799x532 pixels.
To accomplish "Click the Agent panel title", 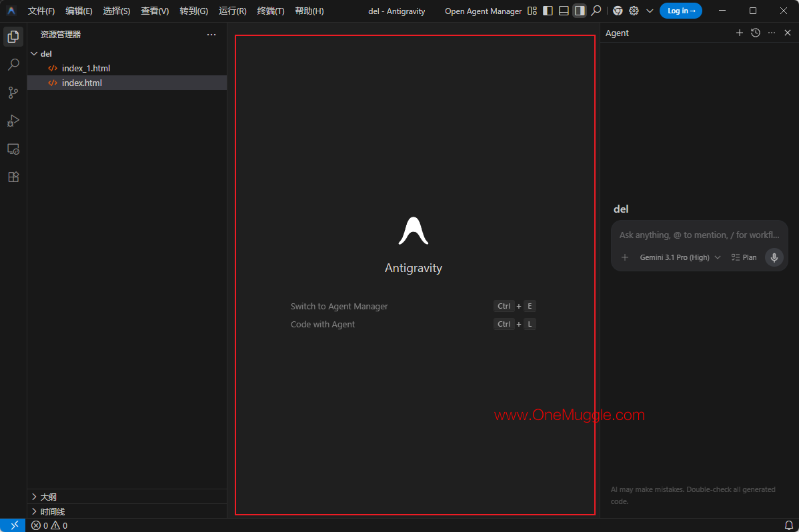I will click(617, 33).
